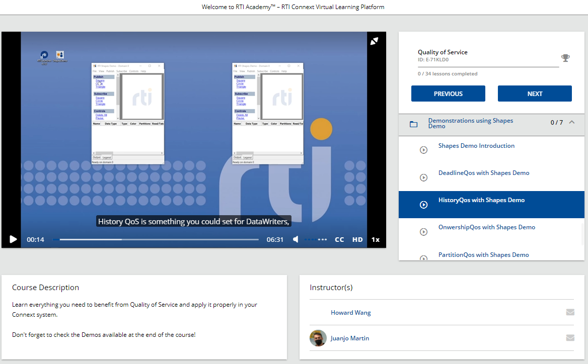Click play icon beside OnwershipQos lesson

pyautogui.click(x=424, y=232)
